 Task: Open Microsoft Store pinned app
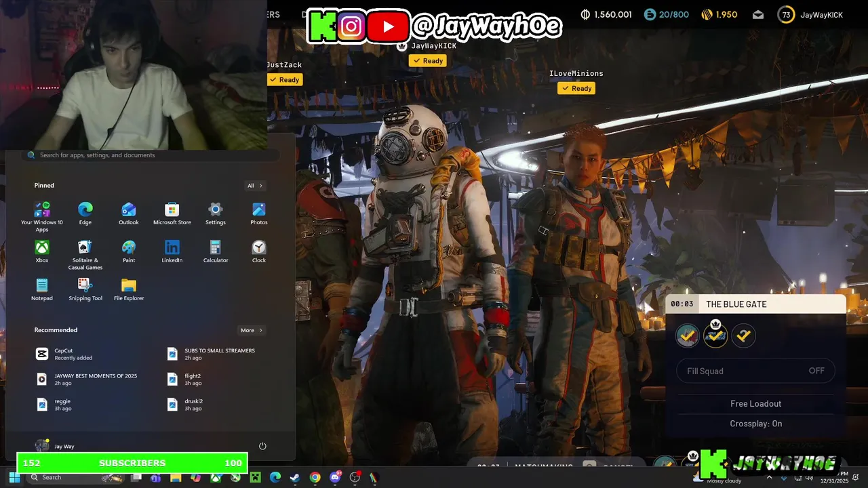(172, 213)
